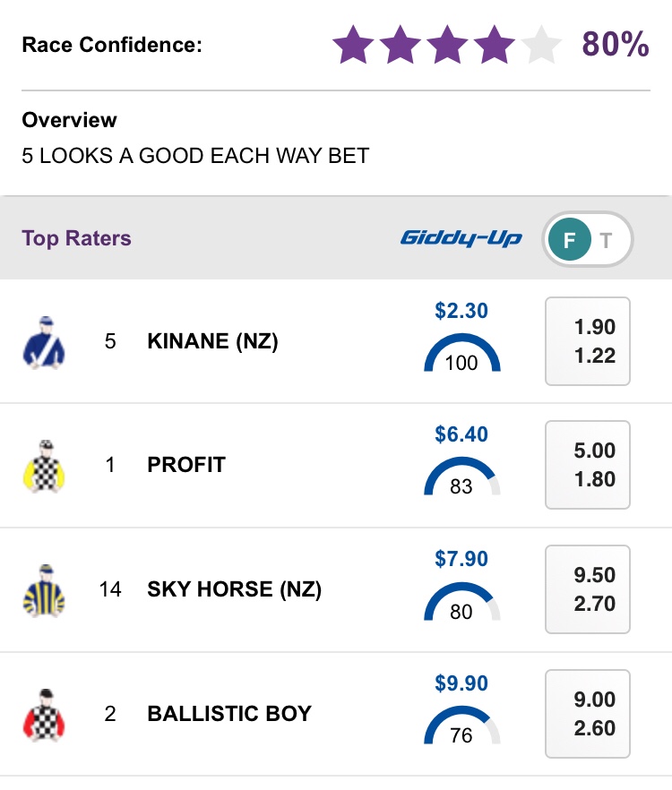Open the BALLISTIC BOY runner name
This screenshot has width=672, height=790.
pyautogui.click(x=229, y=714)
